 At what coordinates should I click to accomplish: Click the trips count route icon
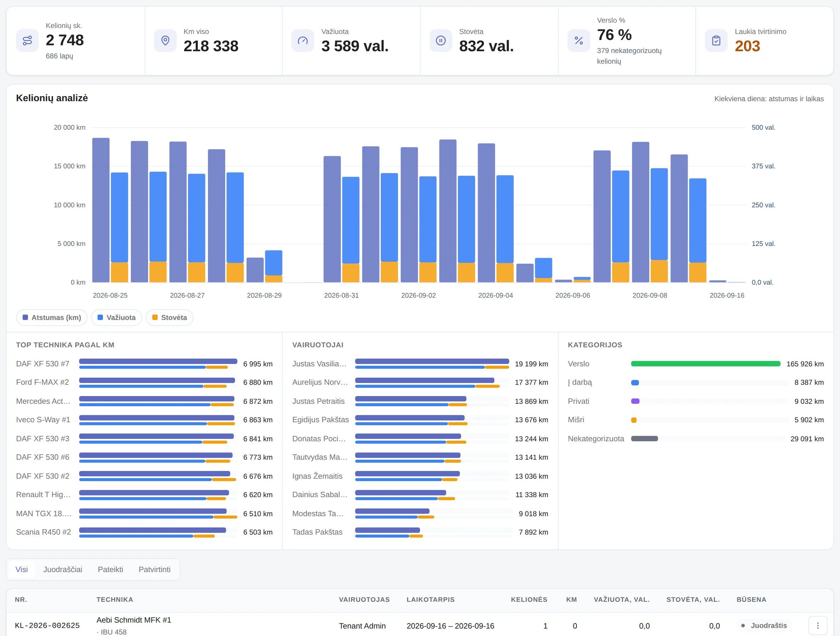(27, 41)
